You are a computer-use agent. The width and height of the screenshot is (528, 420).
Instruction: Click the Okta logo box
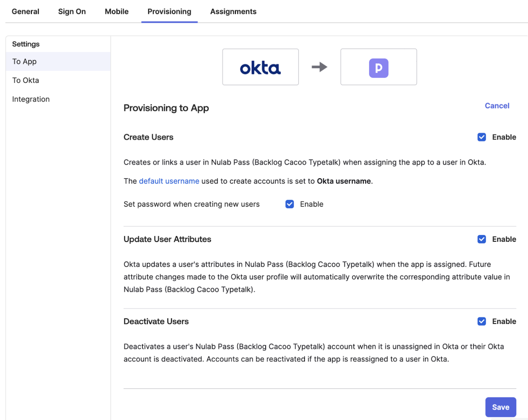(260, 67)
